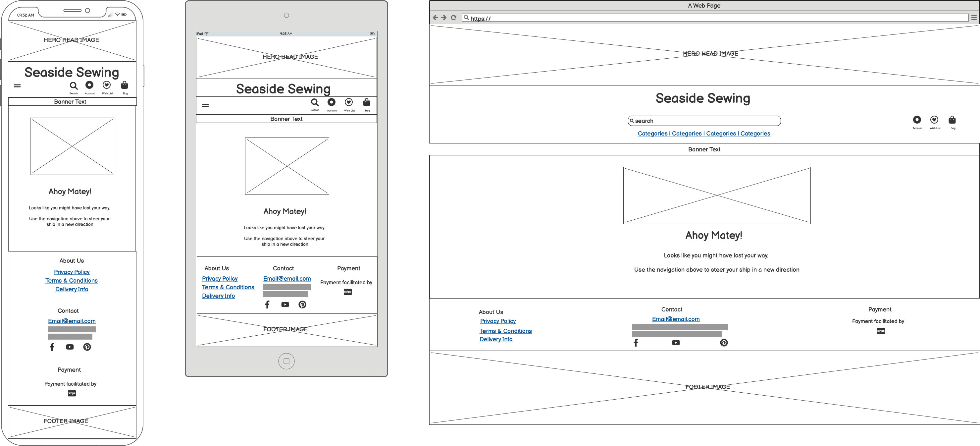This screenshot has width=980, height=446.
Task: Click the browser reload button
Action: coord(453,18)
